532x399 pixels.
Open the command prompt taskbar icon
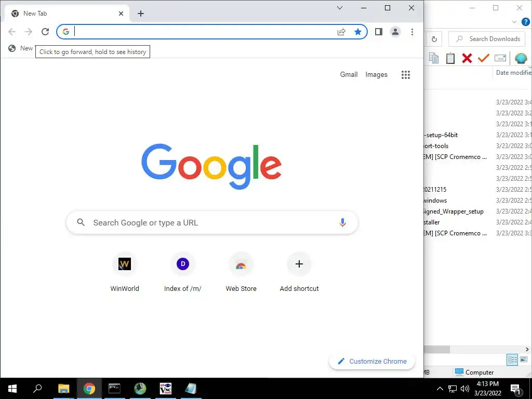(x=114, y=389)
